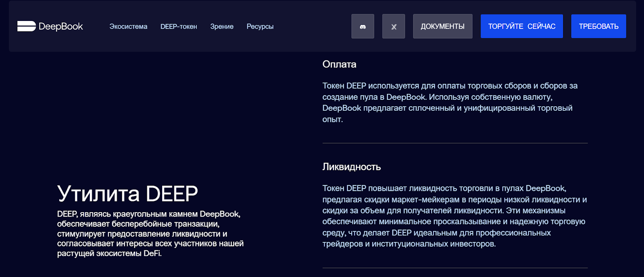Open the Ресурсы nav item
The image size is (644, 277).
click(260, 27)
